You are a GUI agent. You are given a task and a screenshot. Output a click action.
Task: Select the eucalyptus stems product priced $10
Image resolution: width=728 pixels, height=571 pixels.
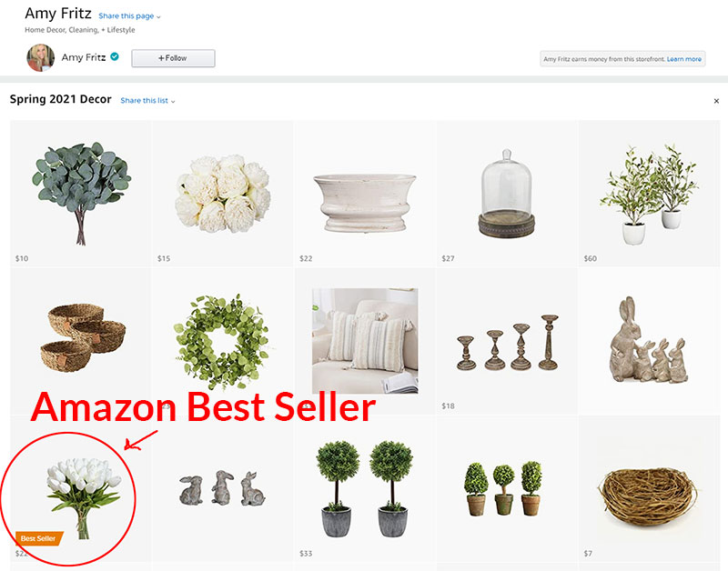pos(81,194)
